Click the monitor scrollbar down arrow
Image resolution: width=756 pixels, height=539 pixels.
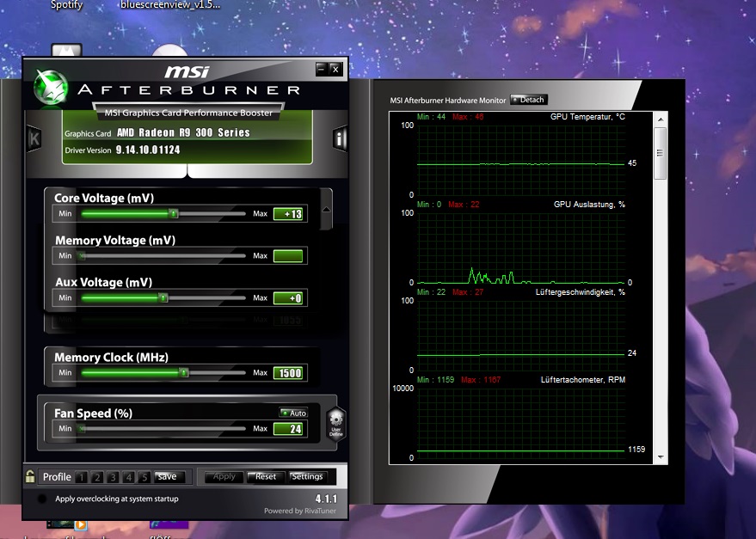661,457
